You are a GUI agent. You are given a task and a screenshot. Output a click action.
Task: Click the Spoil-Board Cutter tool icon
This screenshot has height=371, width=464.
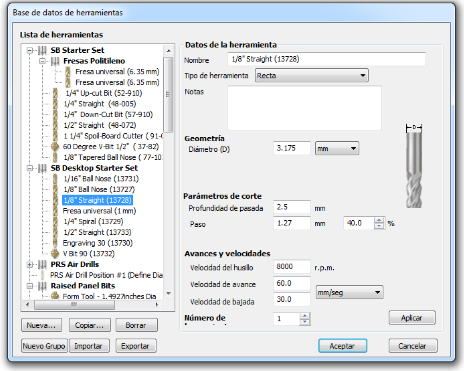tap(55, 136)
